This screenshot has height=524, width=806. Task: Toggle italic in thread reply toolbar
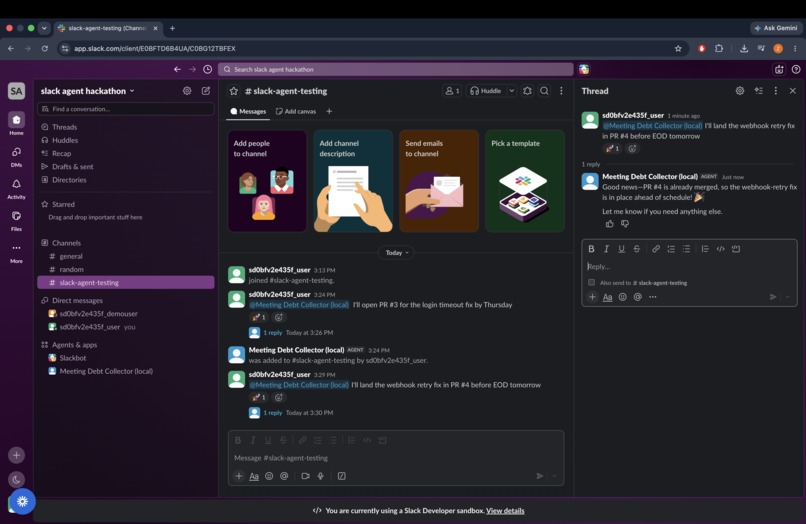pos(607,249)
